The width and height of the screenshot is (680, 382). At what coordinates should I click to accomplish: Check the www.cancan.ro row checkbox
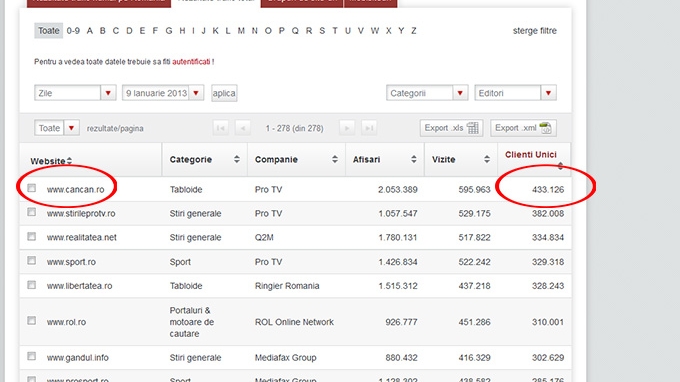click(31, 188)
